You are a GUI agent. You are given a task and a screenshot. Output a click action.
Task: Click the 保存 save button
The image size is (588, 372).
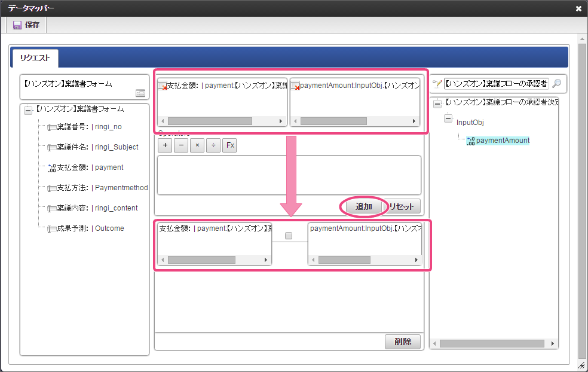(x=26, y=25)
